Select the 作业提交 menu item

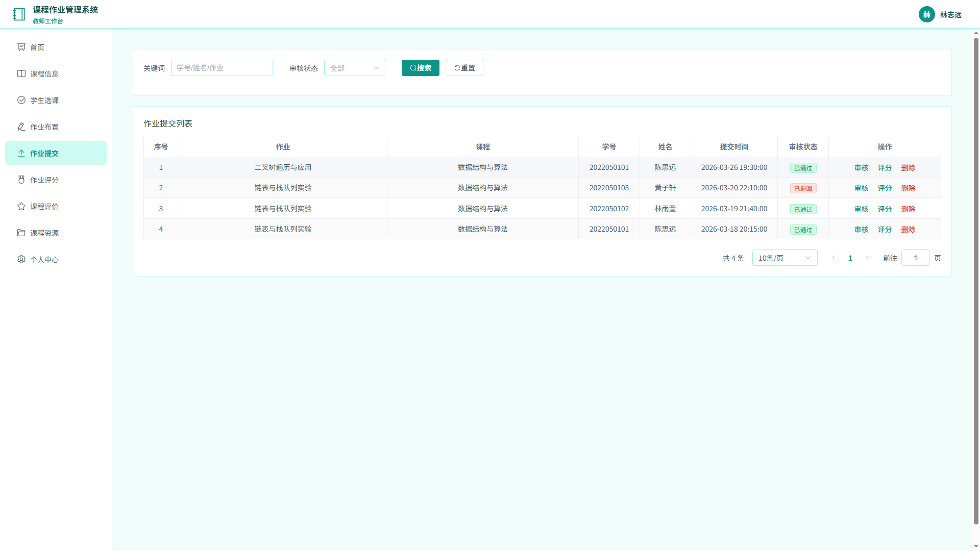[56, 153]
